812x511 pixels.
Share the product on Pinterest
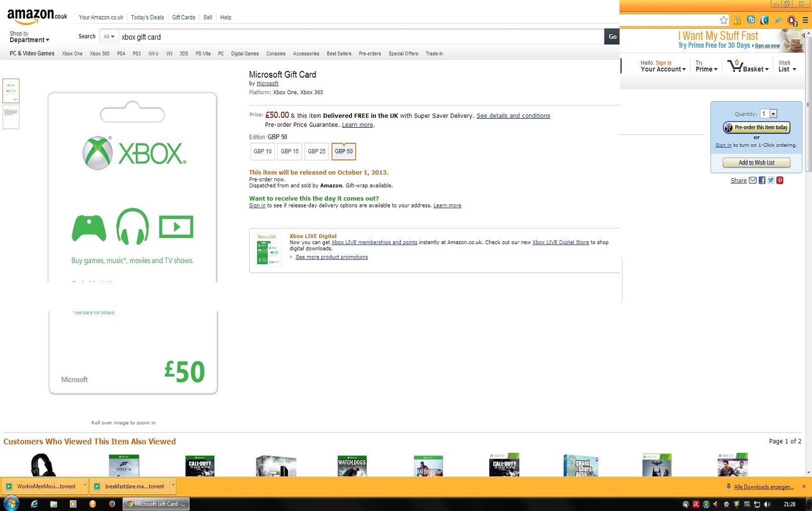[780, 180]
